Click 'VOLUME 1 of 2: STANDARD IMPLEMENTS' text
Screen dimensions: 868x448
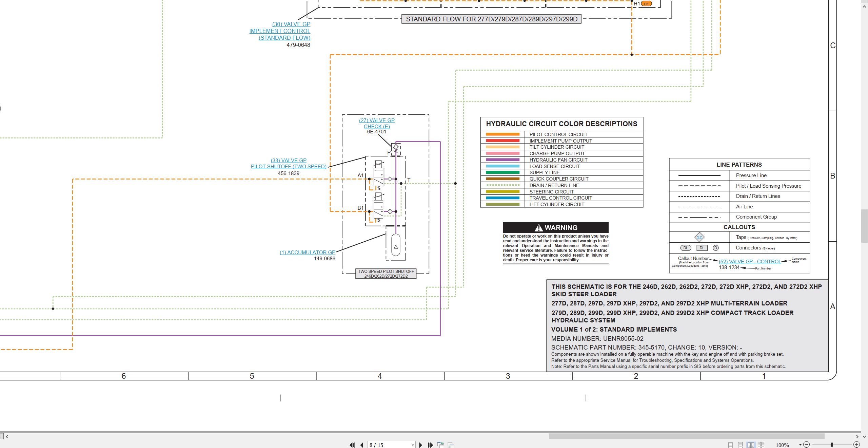(614, 330)
